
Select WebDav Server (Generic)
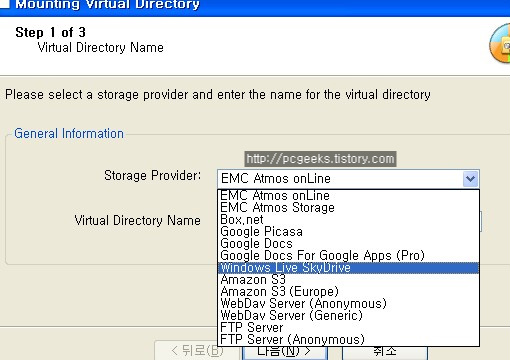coord(348,316)
